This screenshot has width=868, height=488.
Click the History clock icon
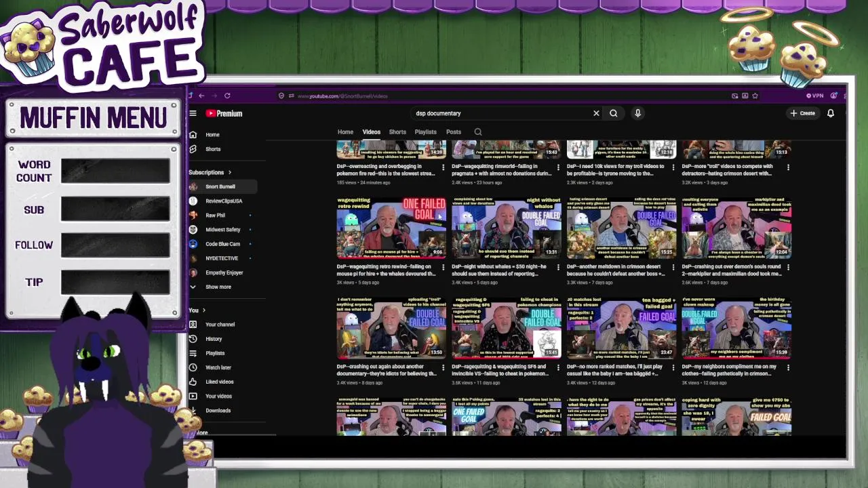[193, 339]
